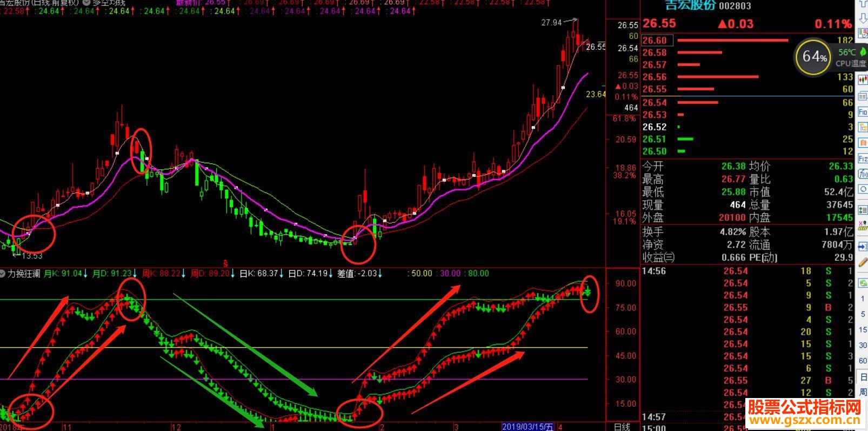Click the 26.54 bid price row

(747, 102)
